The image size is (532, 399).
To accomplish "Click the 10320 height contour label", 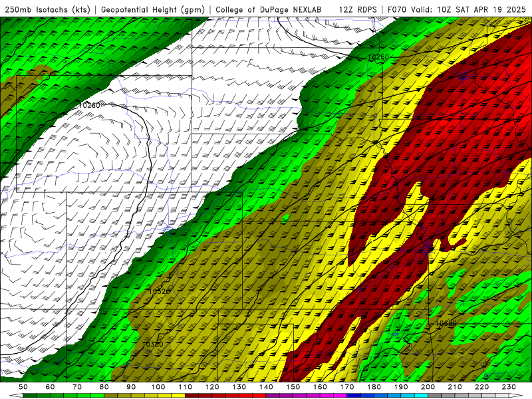I will tap(159, 291).
